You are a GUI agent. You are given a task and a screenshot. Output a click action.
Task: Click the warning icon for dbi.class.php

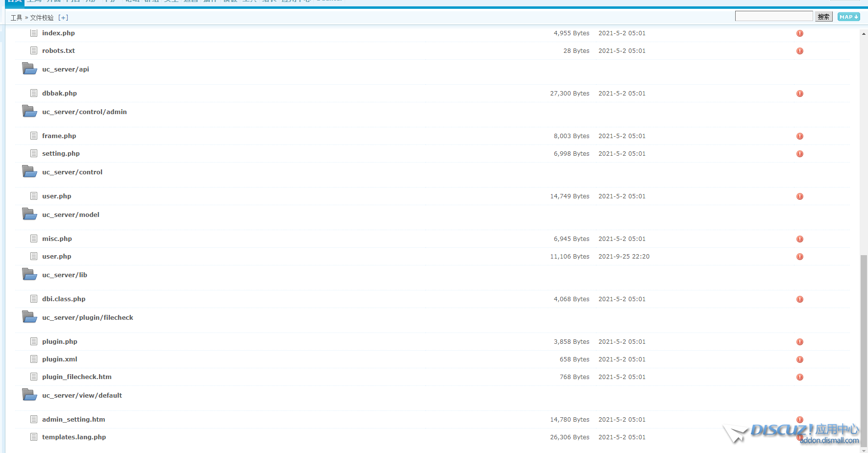click(x=799, y=299)
